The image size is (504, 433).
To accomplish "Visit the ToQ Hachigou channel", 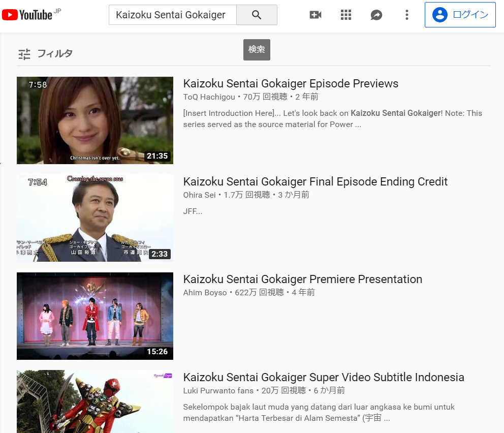I will point(209,97).
